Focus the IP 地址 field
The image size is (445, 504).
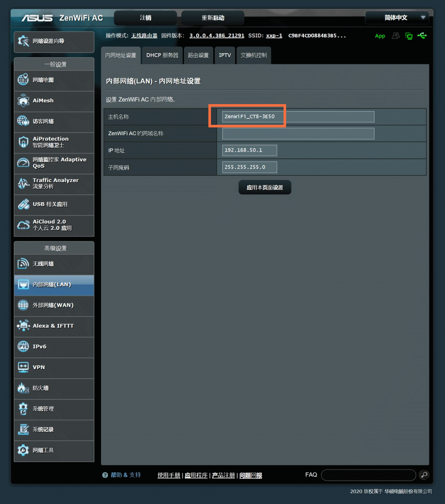click(250, 150)
